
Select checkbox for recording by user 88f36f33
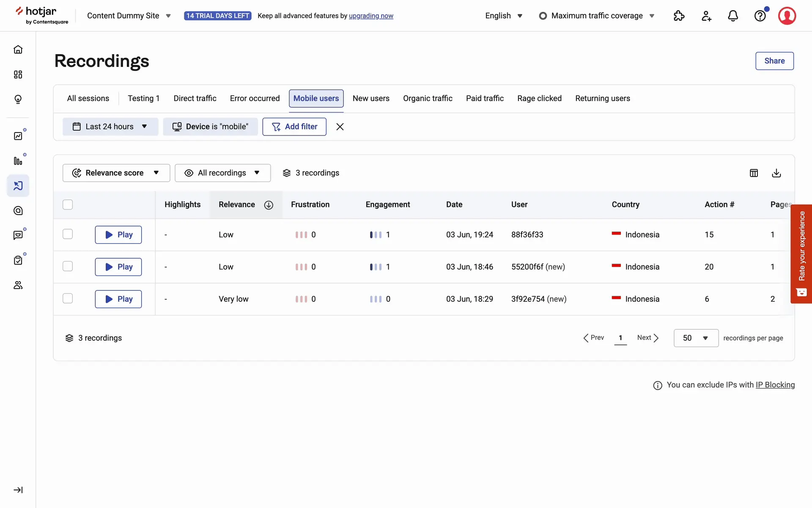click(x=68, y=234)
